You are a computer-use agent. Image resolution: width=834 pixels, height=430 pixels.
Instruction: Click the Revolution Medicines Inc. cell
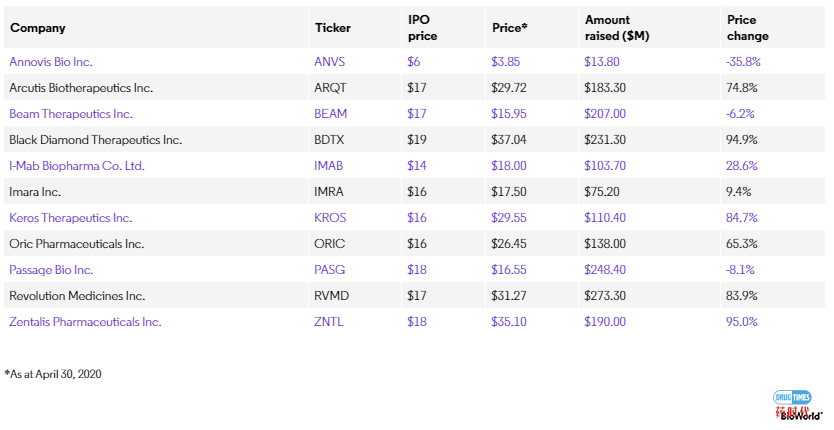coord(77,296)
